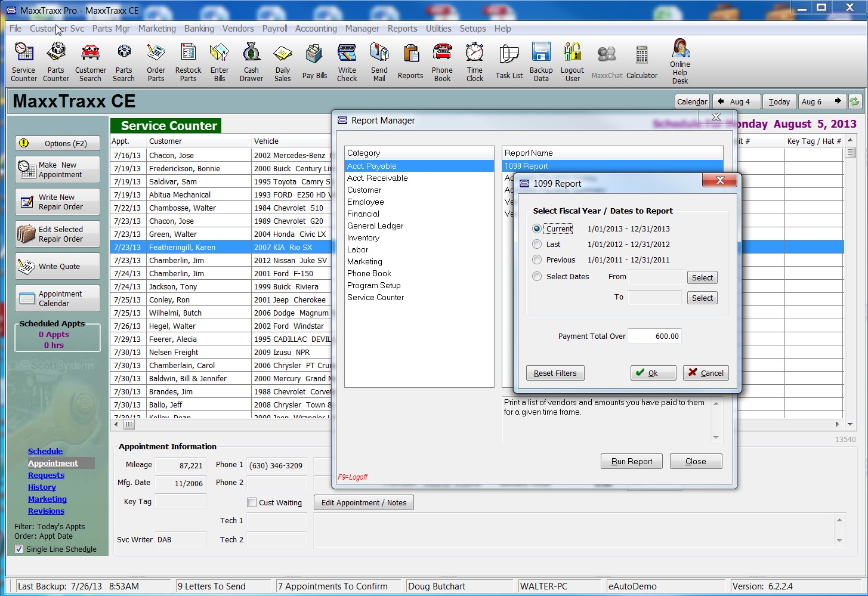Viewport: 868px width, 596px height.
Task: Select the Last fiscal year radio button
Action: [537, 244]
